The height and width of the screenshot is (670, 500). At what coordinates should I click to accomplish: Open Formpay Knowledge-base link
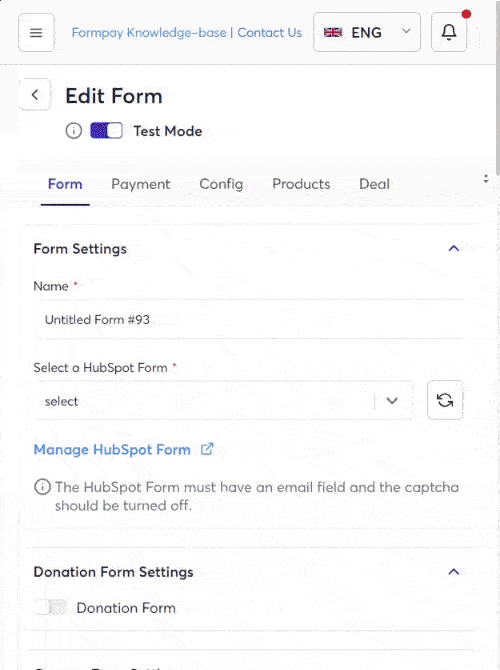149,32
